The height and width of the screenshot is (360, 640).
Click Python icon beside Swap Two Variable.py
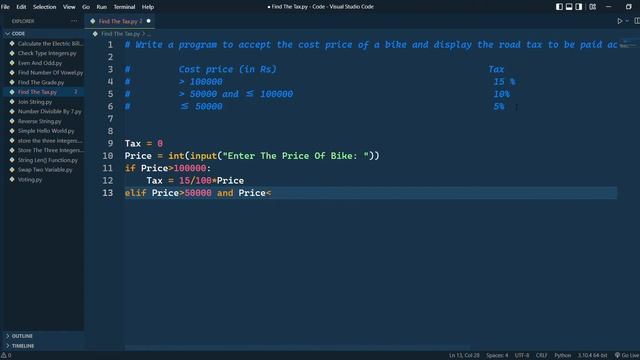(x=12, y=169)
